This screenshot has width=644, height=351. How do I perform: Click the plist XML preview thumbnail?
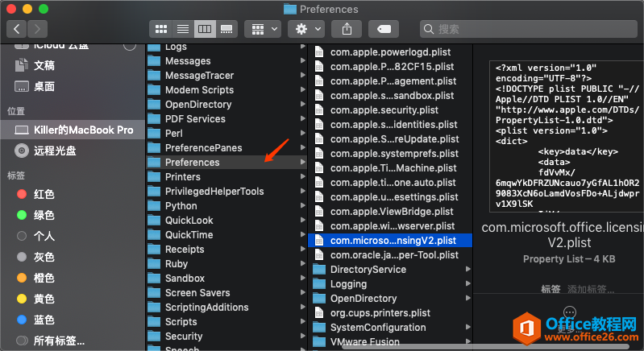pyautogui.click(x=567, y=136)
